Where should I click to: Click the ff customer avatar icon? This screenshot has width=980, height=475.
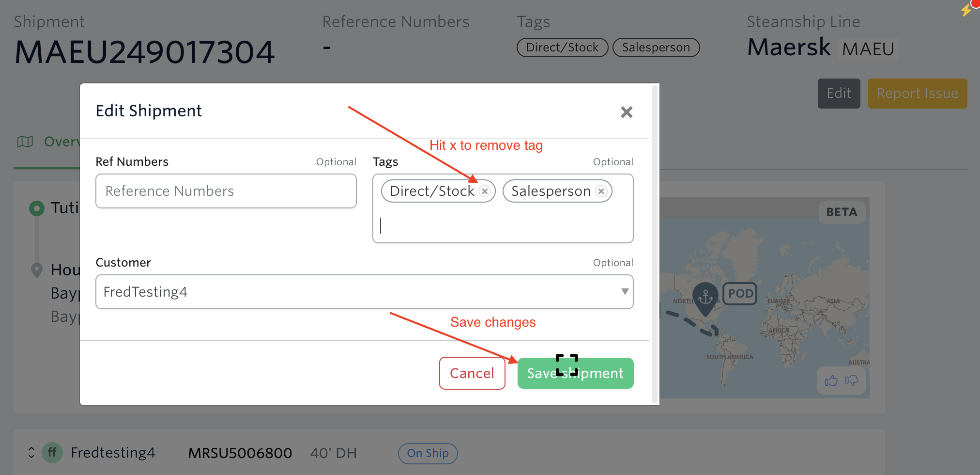(x=52, y=453)
